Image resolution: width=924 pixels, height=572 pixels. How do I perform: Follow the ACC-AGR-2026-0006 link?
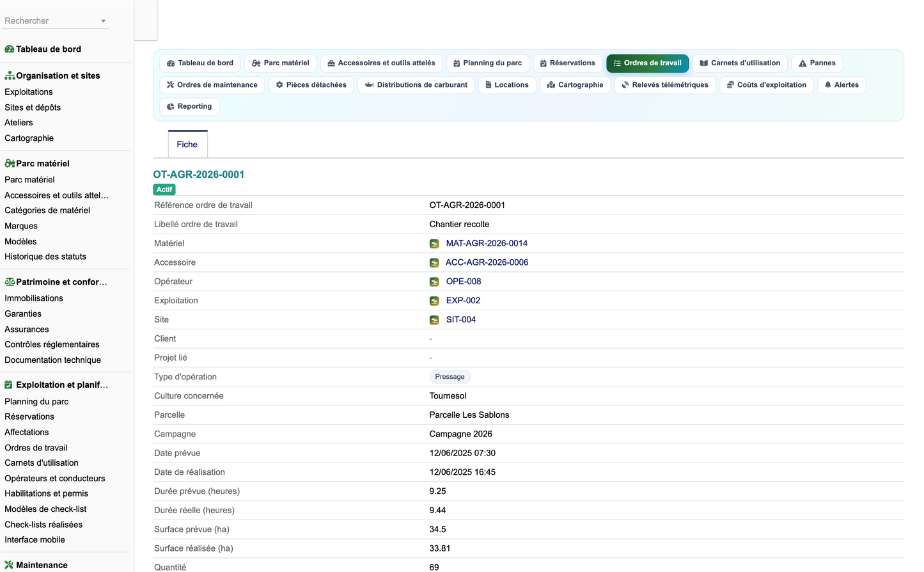point(487,262)
